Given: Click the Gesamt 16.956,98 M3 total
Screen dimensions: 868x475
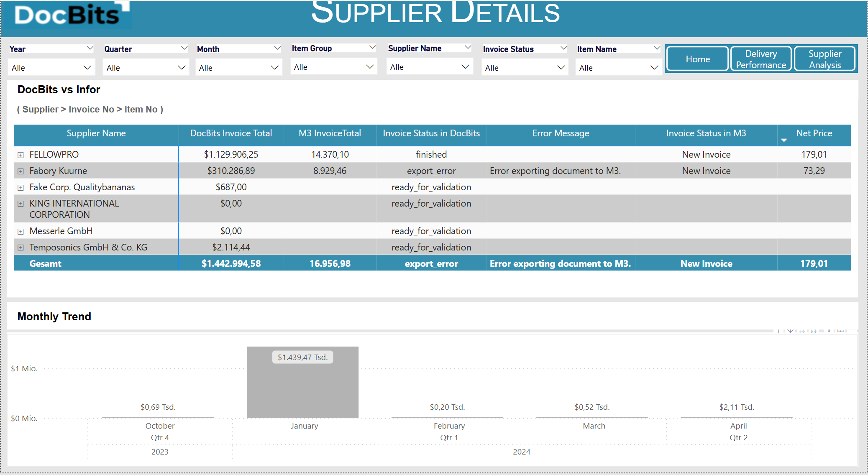Looking at the screenshot, I should (x=330, y=264).
